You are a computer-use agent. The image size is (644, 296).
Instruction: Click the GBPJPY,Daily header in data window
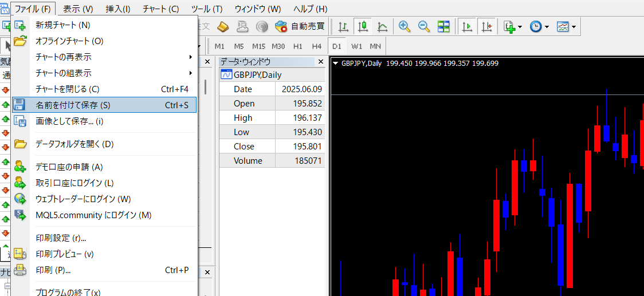coord(272,75)
